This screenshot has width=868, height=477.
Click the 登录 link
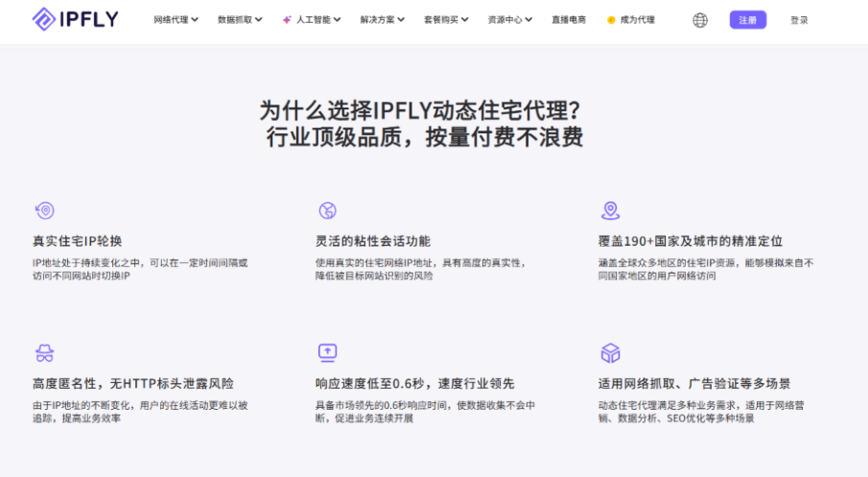point(799,20)
